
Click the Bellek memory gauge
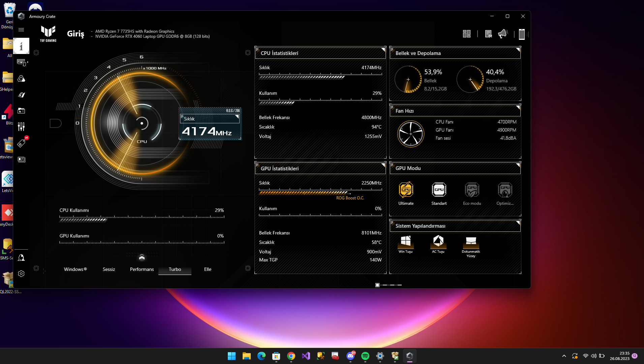(x=408, y=80)
